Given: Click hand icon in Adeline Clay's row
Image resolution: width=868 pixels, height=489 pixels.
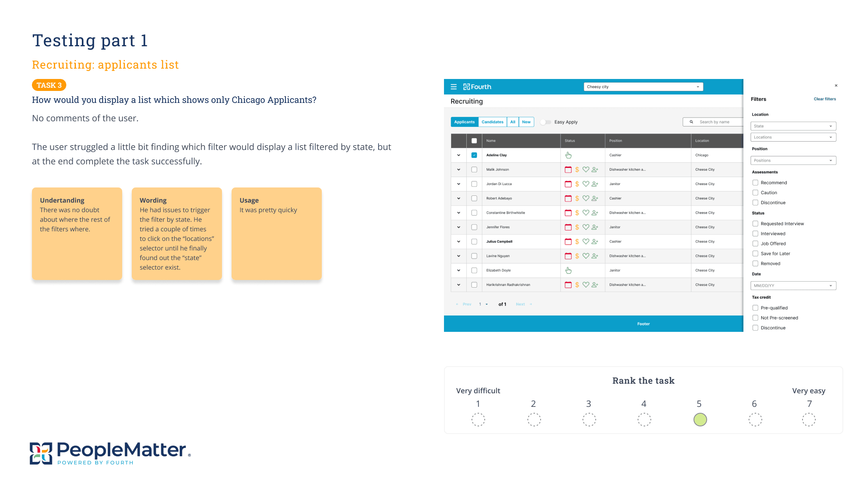Looking at the screenshot, I should click(x=568, y=155).
